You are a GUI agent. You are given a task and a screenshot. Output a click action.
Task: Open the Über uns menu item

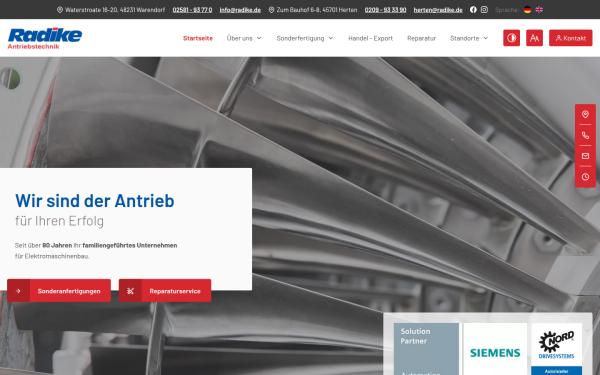[x=240, y=38]
